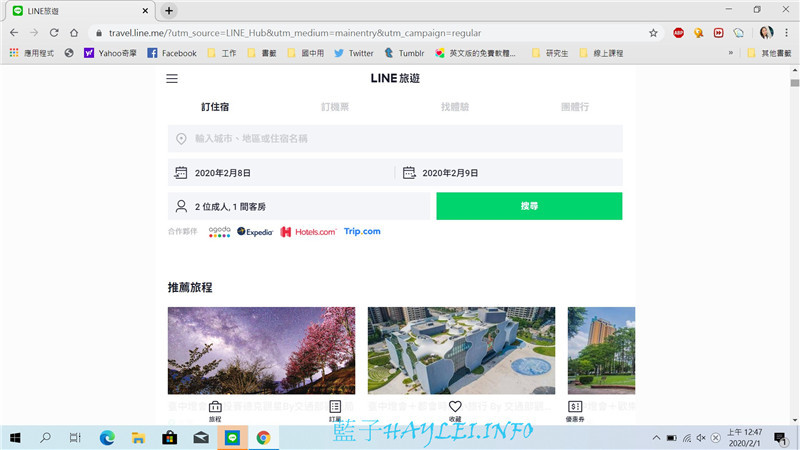Open the 工作 bookmark folder
The image size is (800, 450).
(222, 53)
